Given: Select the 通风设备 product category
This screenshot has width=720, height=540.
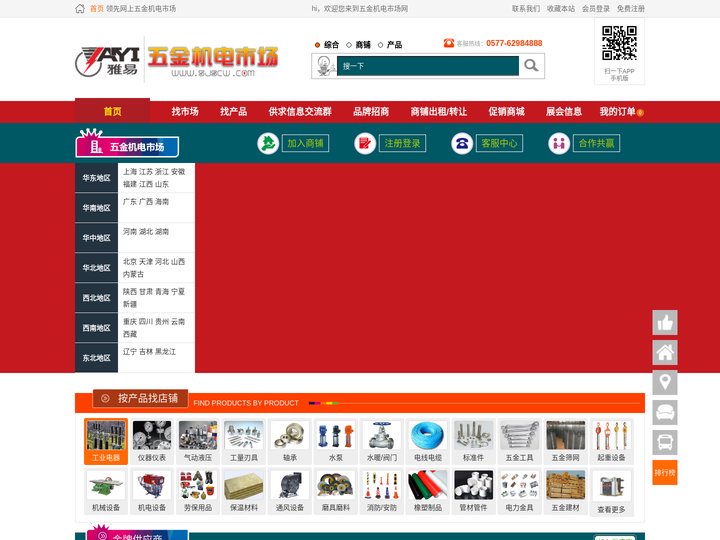Looking at the screenshot, I should pos(290,491).
